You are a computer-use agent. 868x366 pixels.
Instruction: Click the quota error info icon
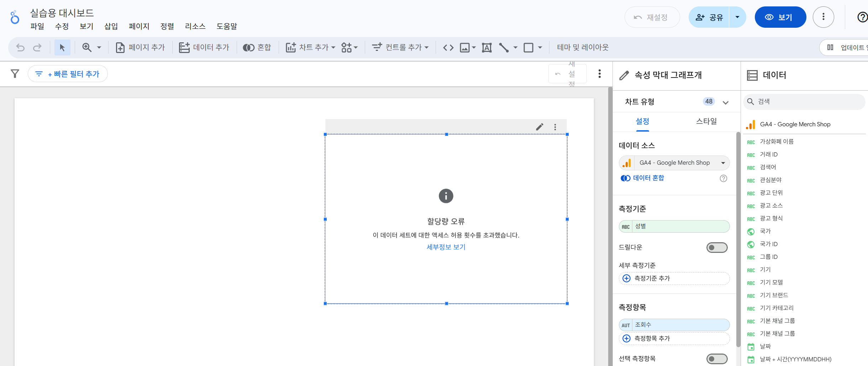click(446, 196)
